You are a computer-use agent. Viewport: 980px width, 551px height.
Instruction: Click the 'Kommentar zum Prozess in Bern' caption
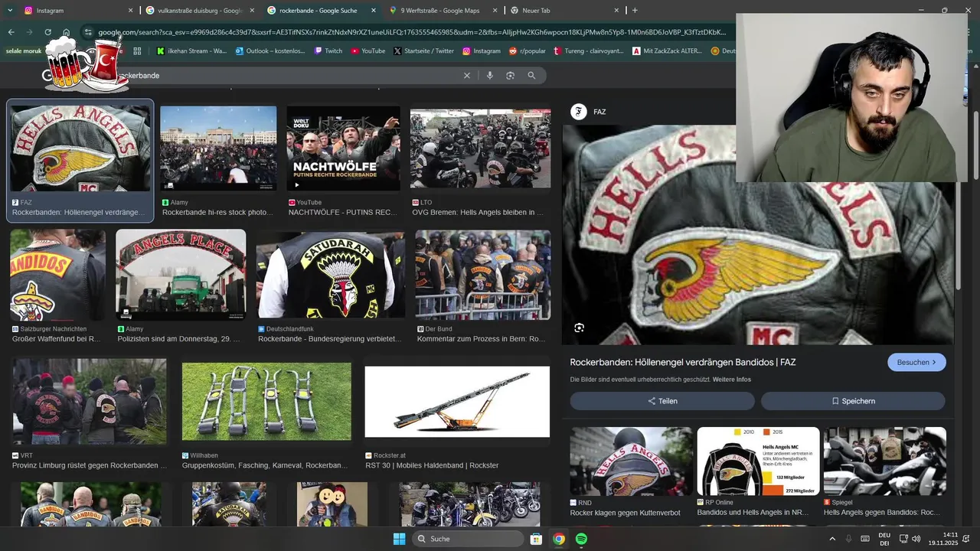pyautogui.click(x=481, y=338)
